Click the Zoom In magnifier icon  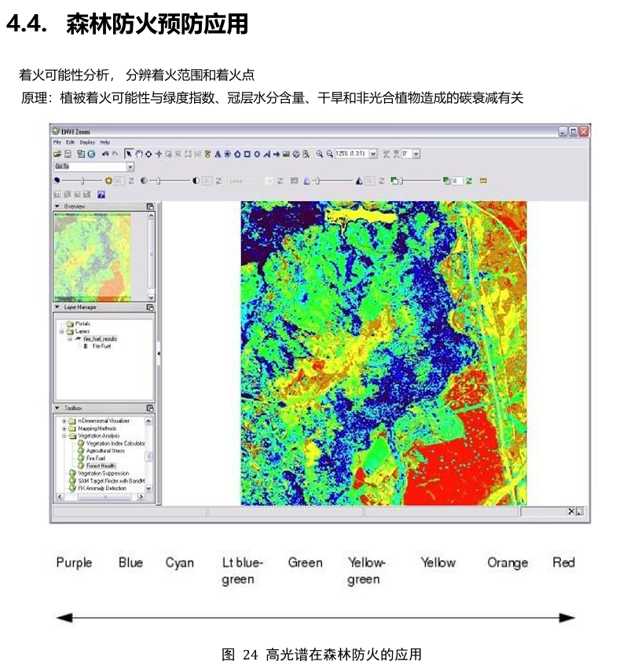point(320,155)
